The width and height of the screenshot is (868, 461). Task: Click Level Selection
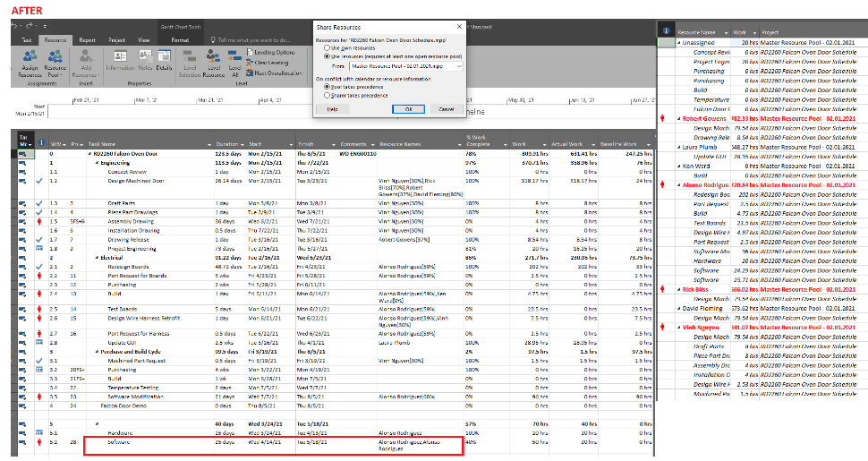tap(190, 64)
